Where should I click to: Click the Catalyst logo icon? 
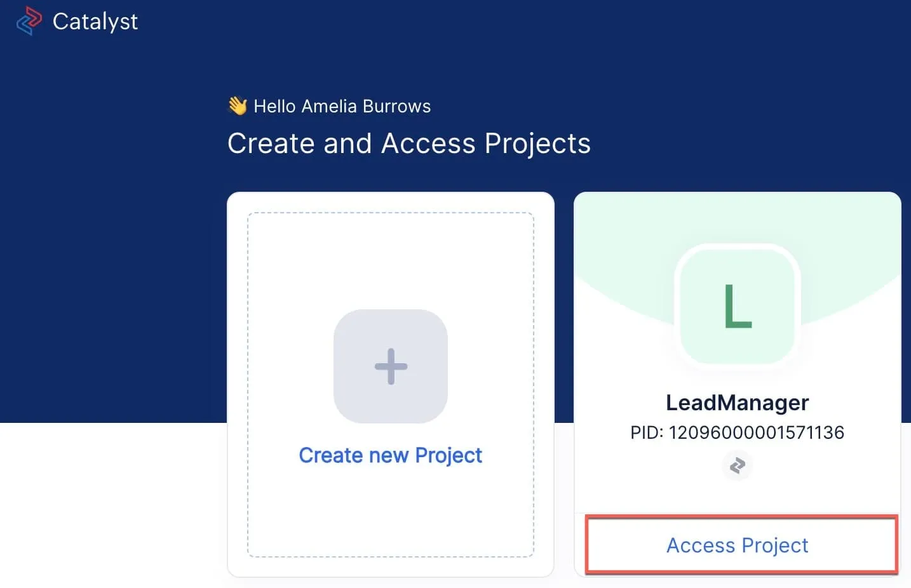pyautogui.click(x=29, y=21)
